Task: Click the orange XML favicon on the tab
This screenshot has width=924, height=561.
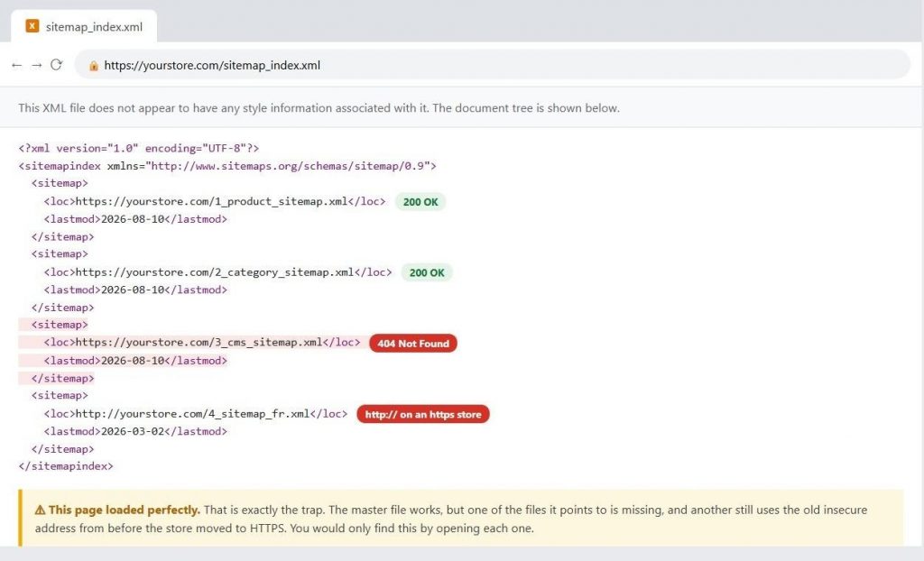Action: tap(32, 26)
